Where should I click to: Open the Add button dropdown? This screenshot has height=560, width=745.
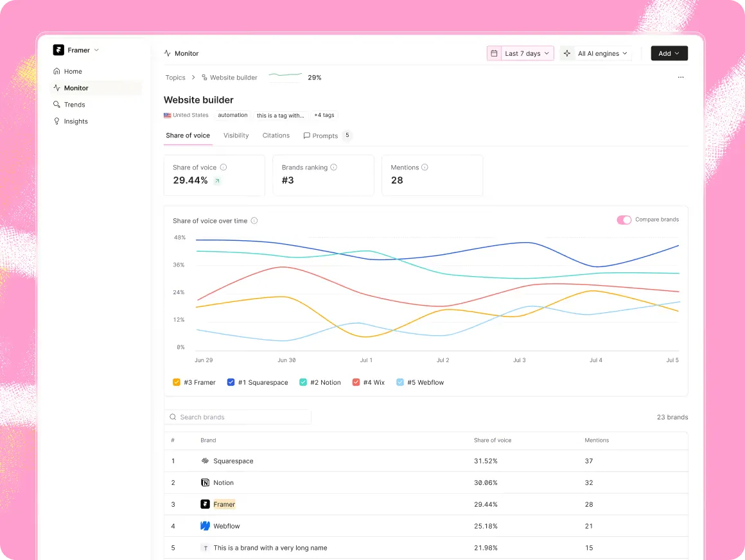[669, 53]
